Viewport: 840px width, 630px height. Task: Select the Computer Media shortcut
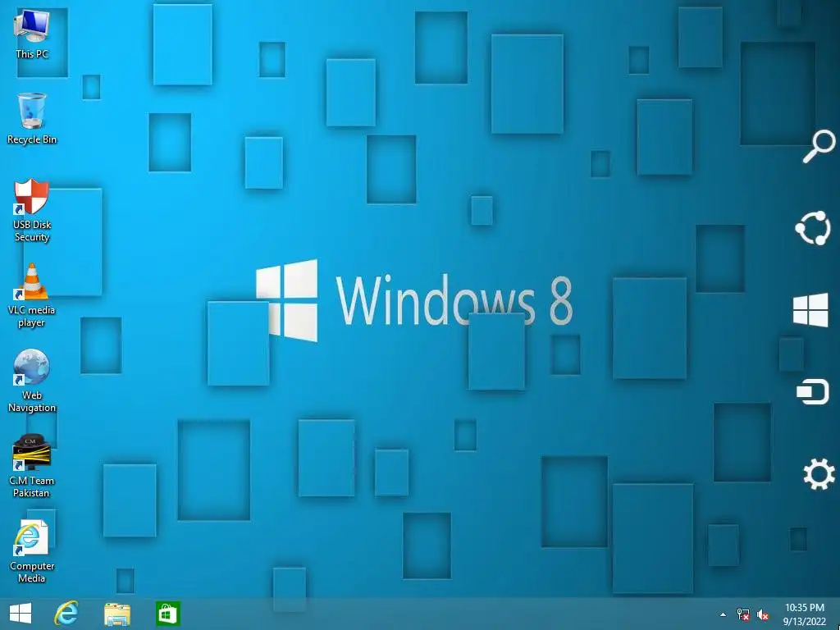[32, 552]
